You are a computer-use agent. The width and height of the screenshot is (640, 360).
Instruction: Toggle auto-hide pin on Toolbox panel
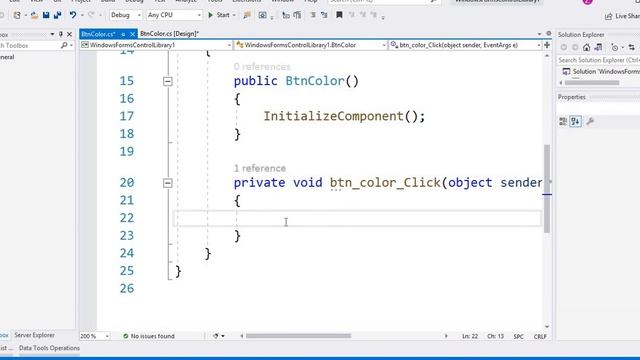[61, 35]
